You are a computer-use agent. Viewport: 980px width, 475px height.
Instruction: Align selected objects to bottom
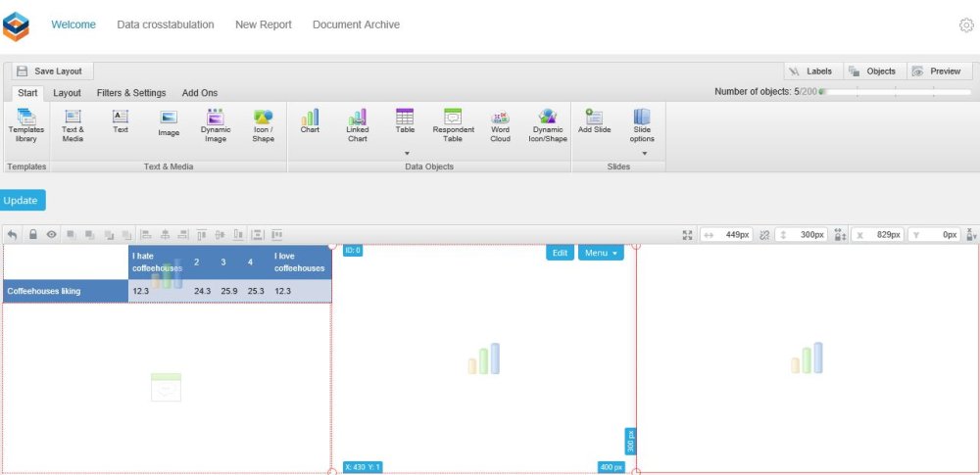pyautogui.click(x=238, y=235)
